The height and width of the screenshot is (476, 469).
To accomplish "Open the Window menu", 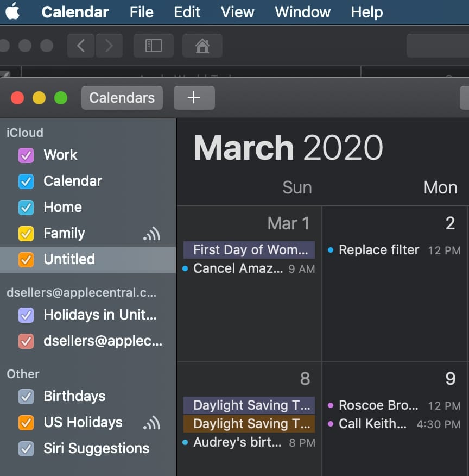I will pyautogui.click(x=302, y=12).
